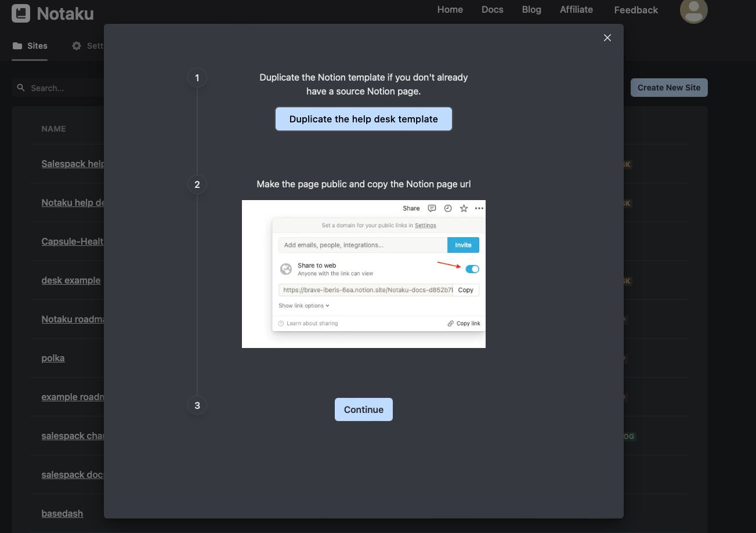Open the Capsule-Health site row
Image resolution: width=756 pixels, height=533 pixels.
(73, 242)
